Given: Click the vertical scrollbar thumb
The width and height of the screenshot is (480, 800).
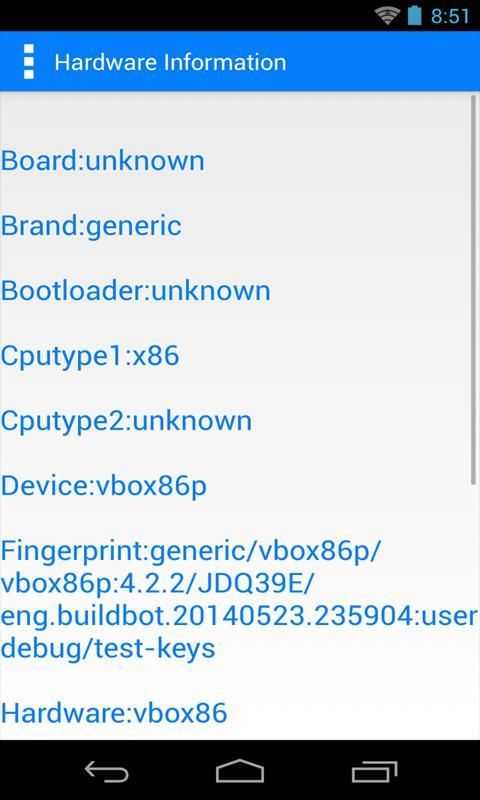Looking at the screenshot, I should tap(473, 289).
